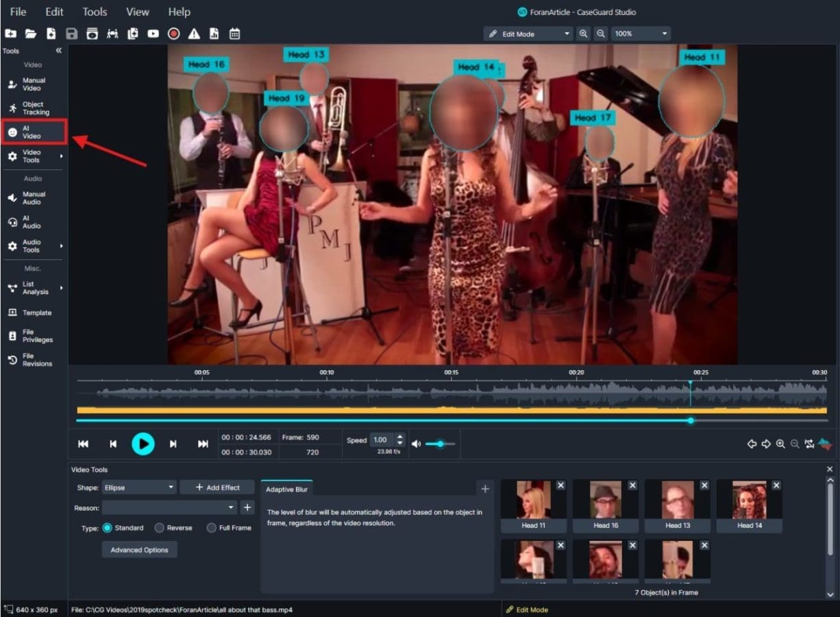Viewport: 840px width, 617px height.
Task: Adjust the volume slider next to the speaker
Action: click(x=439, y=444)
